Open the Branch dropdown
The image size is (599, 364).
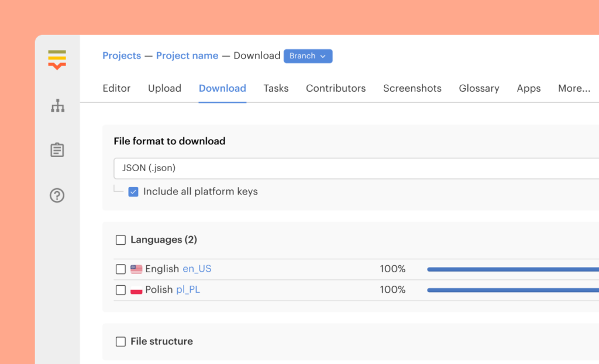click(x=308, y=56)
